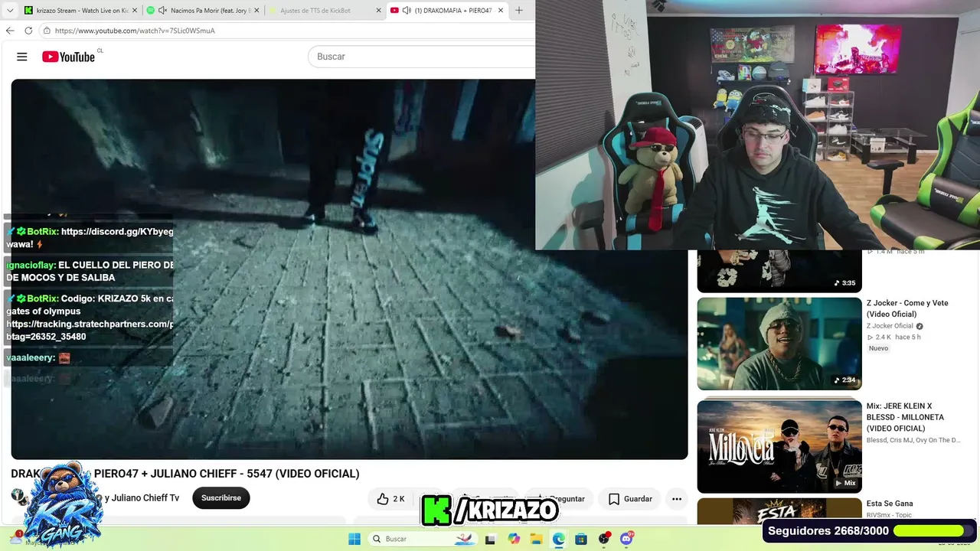
Task: Open more actions three-dot menu
Action: (677, 499)
